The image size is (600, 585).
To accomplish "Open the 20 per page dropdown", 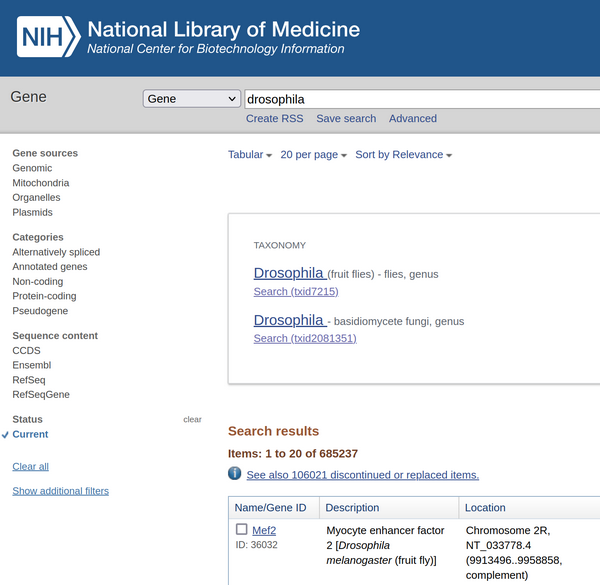I will (x=314, y=155).
